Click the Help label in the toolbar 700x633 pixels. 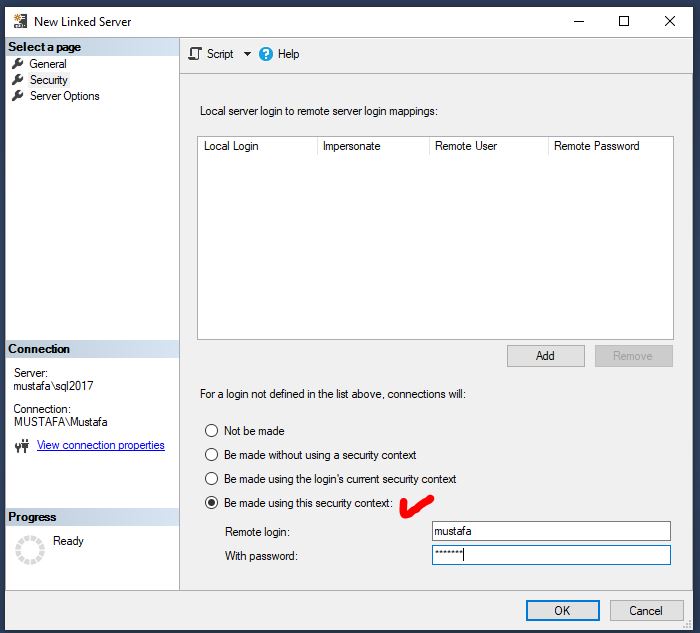click(288, 54)
